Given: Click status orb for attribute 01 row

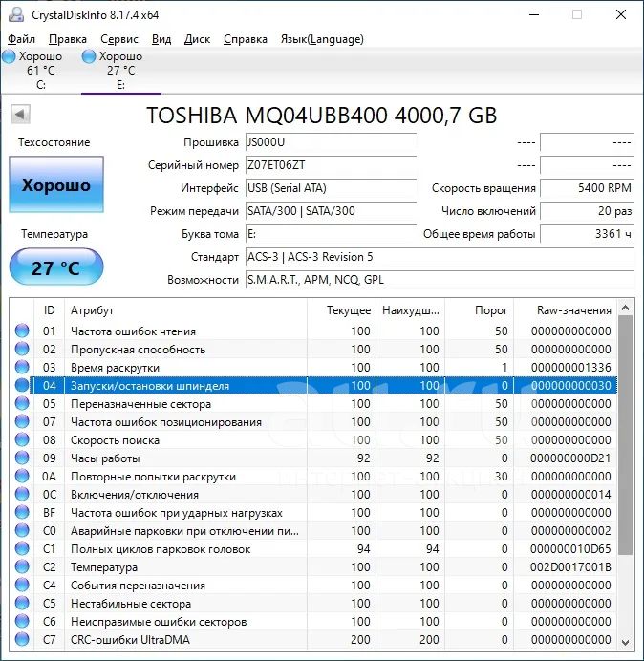Looking at the screenshot, I should 22,330.
